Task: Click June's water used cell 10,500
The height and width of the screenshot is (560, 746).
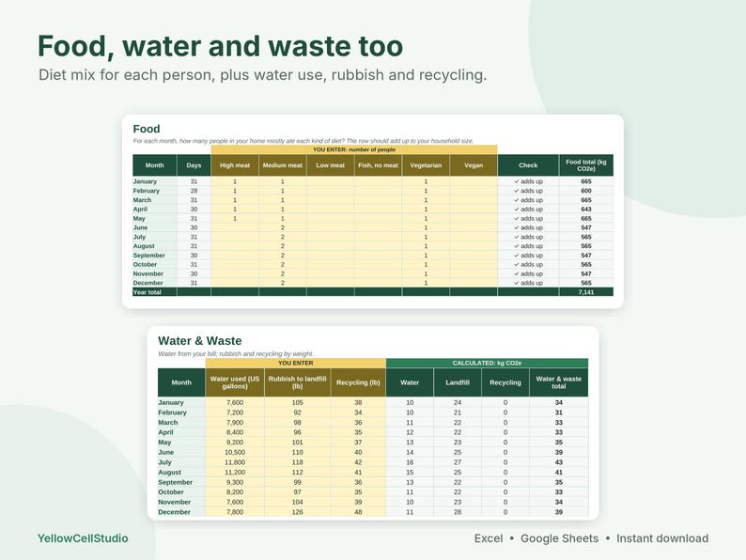Action: point(235,453)
